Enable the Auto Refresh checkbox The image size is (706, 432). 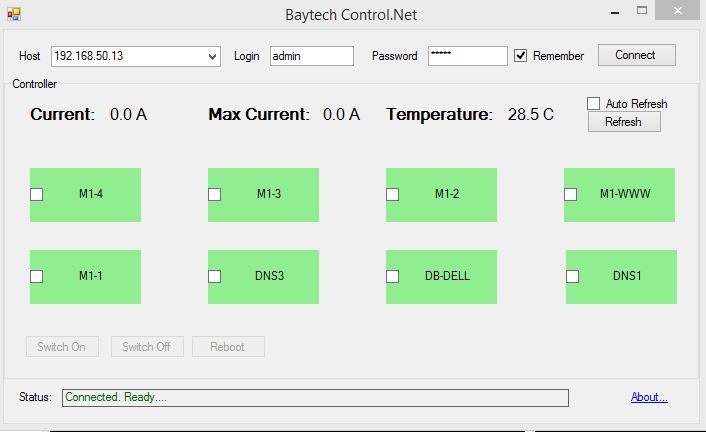[x=593, y=104]
